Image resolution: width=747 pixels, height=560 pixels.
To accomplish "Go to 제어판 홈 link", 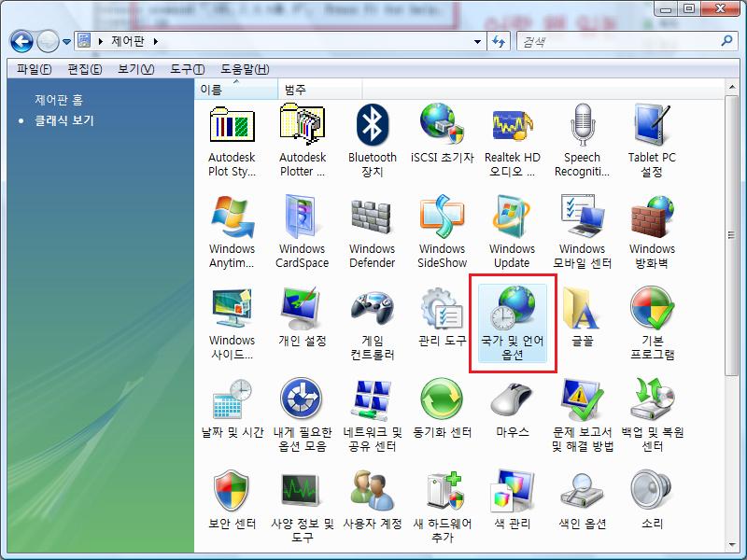I will [59, 100].
